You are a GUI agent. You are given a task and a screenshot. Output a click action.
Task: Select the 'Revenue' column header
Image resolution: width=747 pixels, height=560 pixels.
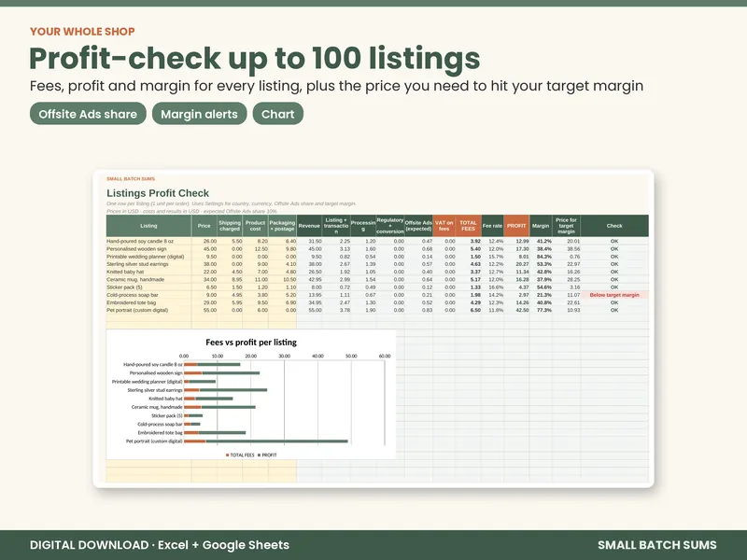tap(309, 226)
